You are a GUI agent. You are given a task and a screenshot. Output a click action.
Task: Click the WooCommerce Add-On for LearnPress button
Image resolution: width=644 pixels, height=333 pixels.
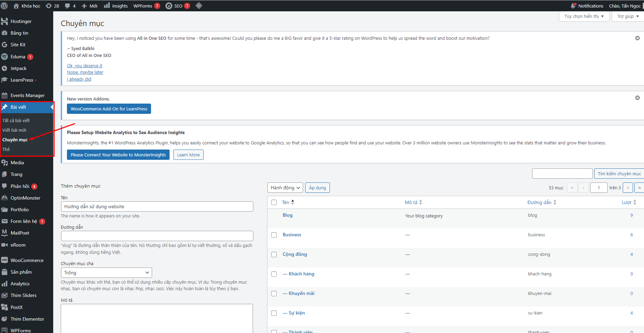coord(109,109)
